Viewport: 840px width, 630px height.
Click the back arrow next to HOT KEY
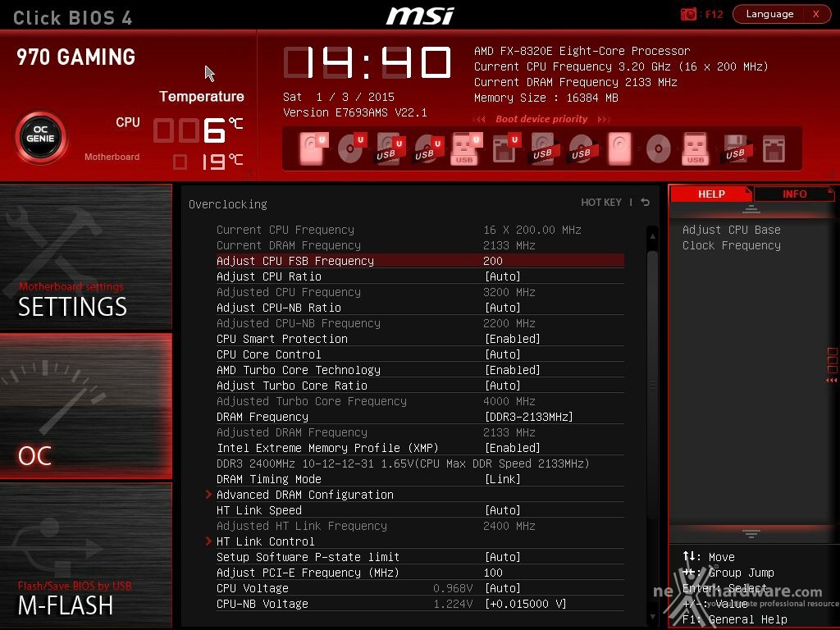[x=645, y=202]
